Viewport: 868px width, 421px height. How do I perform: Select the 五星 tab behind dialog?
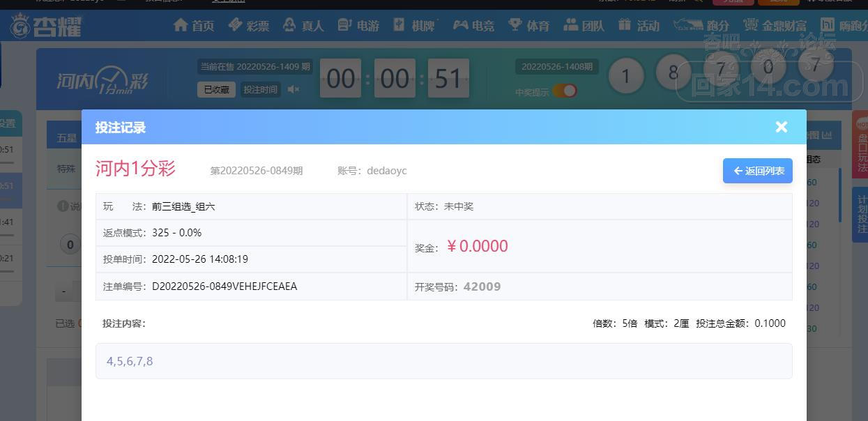tap(67, 137)
